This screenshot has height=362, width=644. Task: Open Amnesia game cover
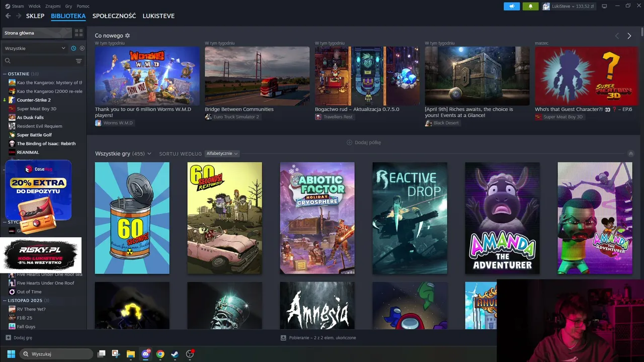(317, 306)
